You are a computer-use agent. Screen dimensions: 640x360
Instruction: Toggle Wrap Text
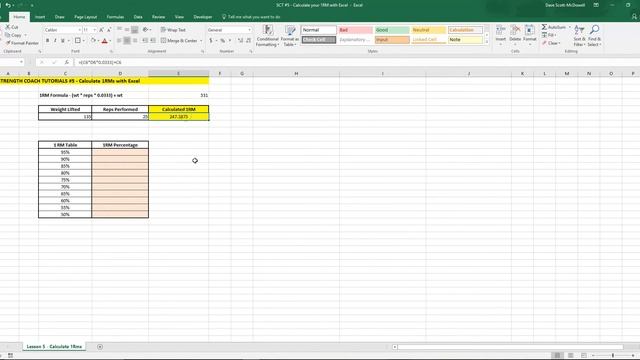(173, 30)
